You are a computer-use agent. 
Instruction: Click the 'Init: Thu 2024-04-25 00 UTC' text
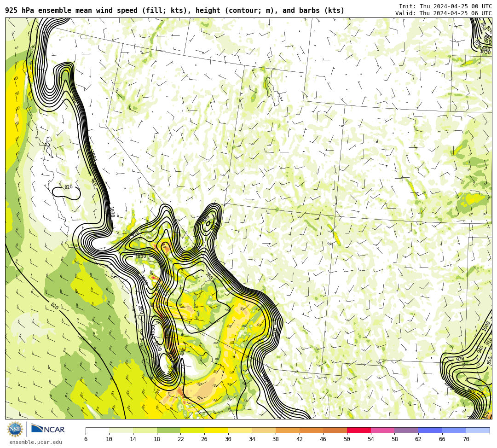pos(445,6)
